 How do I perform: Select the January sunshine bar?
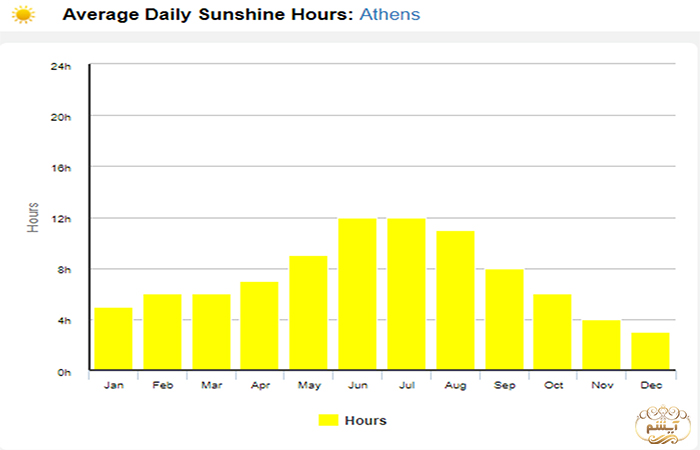pyautogui.click(x=113, y=339)
